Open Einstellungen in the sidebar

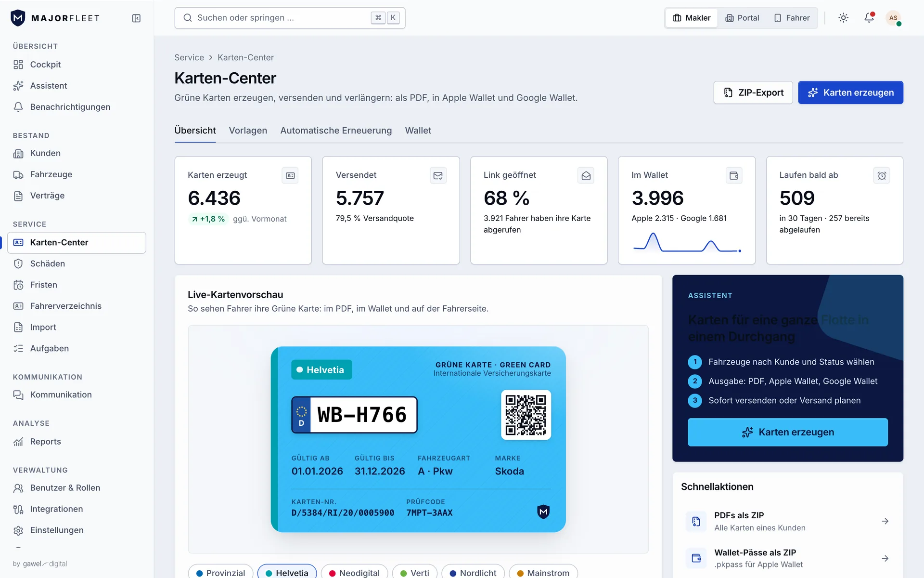click(77, 530)
